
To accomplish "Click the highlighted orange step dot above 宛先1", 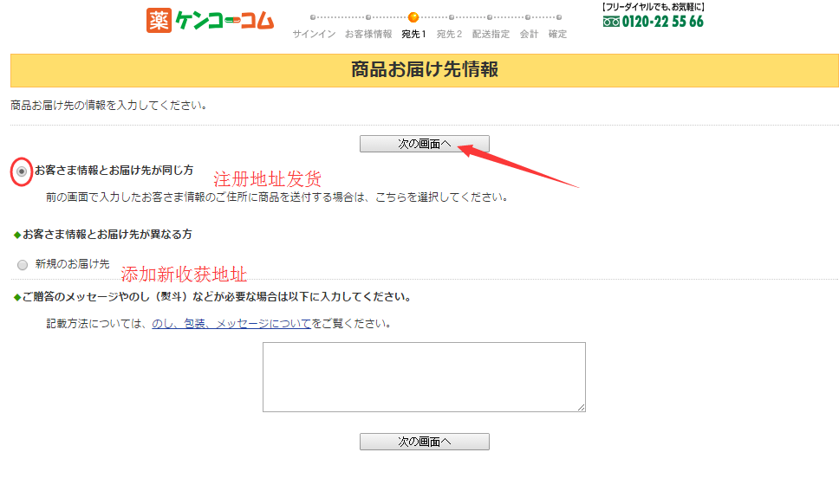I will point(413,16).
